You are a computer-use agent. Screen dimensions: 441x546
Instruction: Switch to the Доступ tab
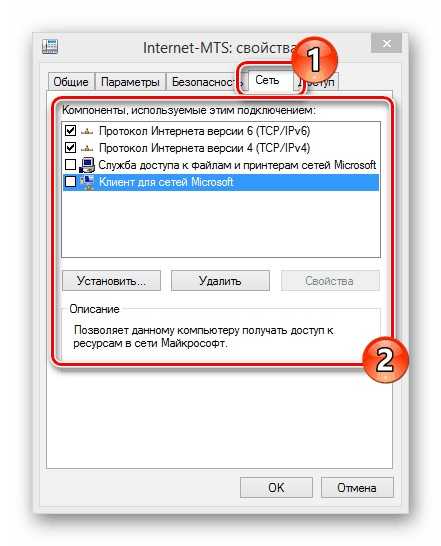pos(317,82)
